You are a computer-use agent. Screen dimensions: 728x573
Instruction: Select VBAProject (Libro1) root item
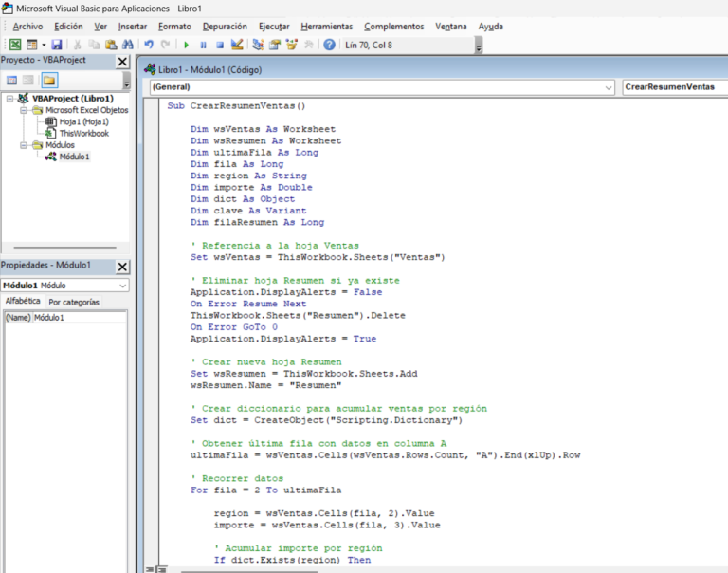coord(73,99)
